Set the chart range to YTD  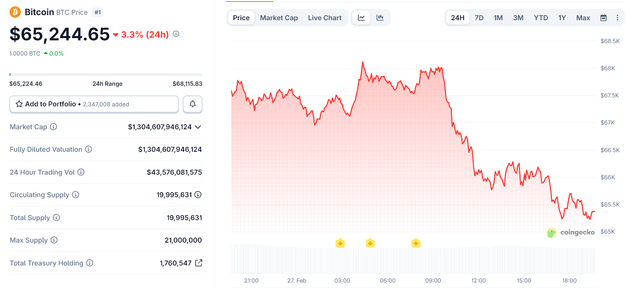click(x=541, y=18)
